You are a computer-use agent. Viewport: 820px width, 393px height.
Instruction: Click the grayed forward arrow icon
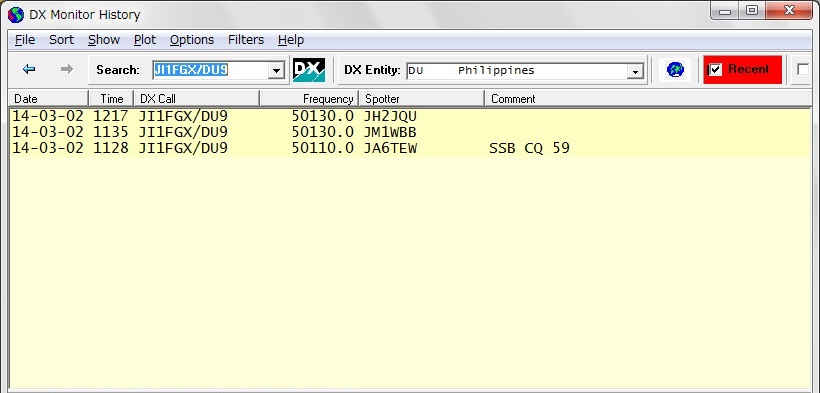(66, 69)
